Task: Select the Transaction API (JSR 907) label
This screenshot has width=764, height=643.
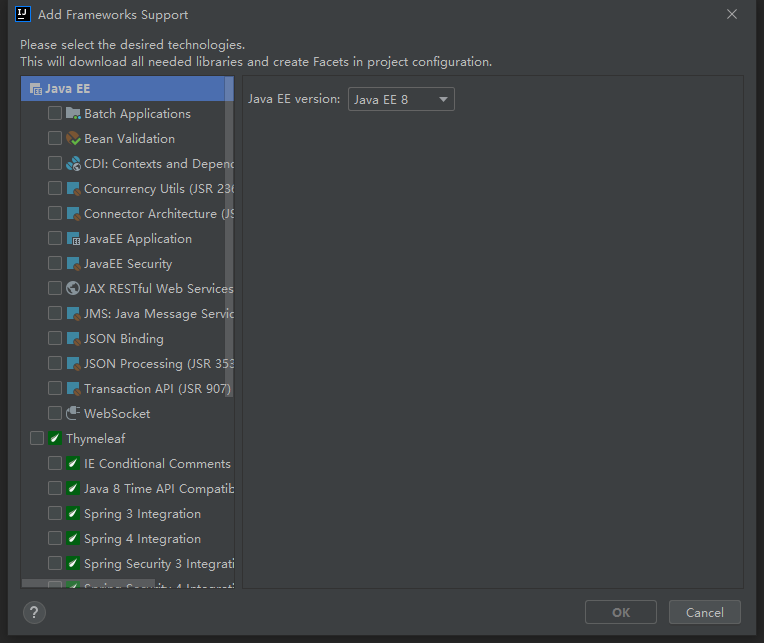Action: point(157,389)
